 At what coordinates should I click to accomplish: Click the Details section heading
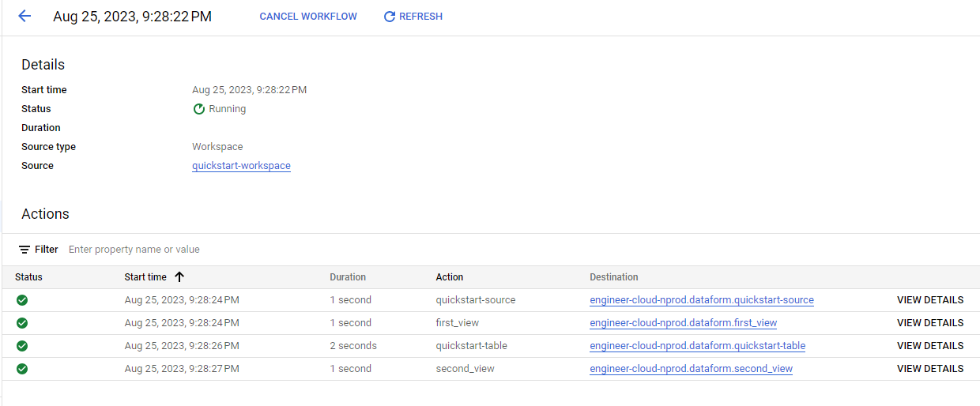[x=43, y=65]
